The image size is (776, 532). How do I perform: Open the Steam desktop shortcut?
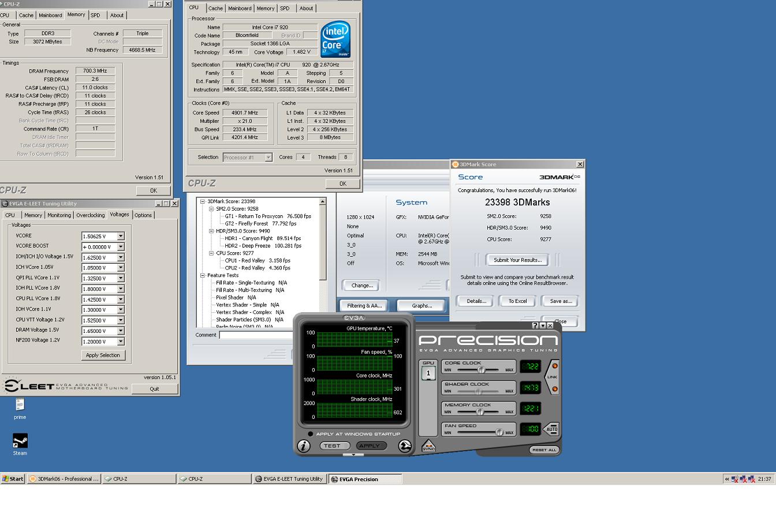point(20,441)
